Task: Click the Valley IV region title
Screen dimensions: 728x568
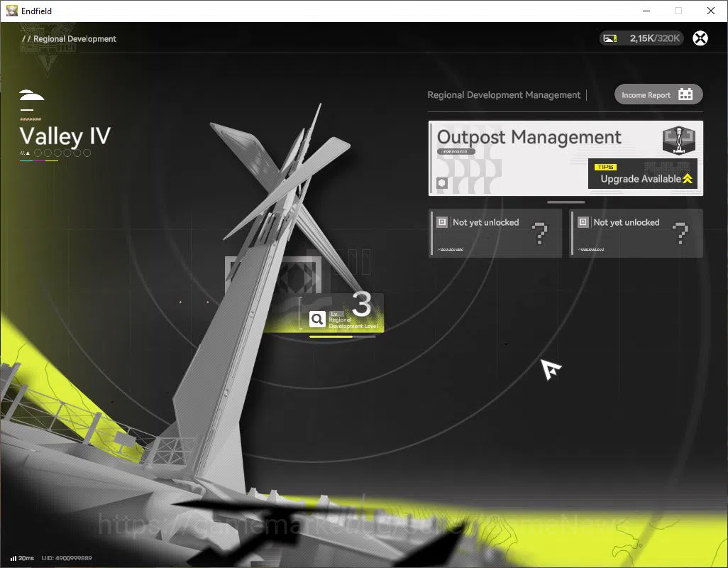Action: click(65, 136)
